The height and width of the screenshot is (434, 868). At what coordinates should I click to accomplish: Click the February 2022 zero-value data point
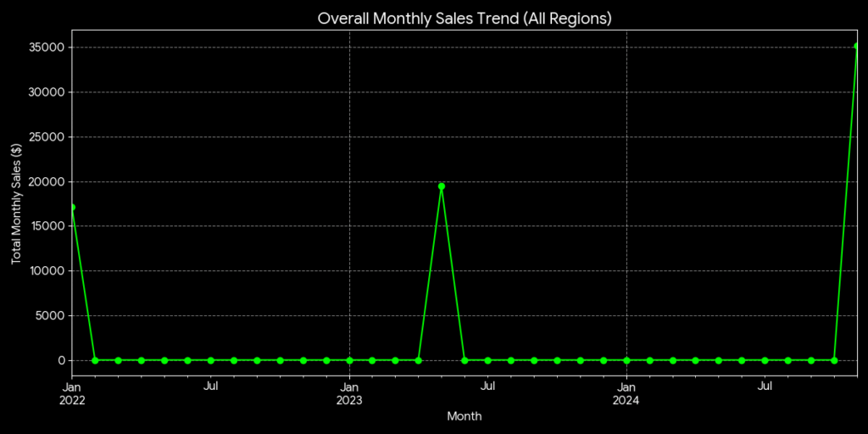[x=95, y=360]
